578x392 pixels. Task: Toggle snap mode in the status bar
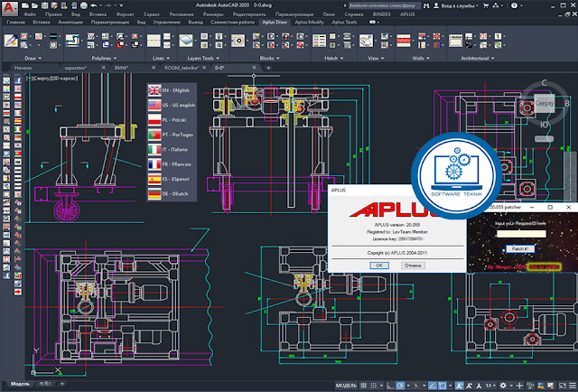(373, 386)
